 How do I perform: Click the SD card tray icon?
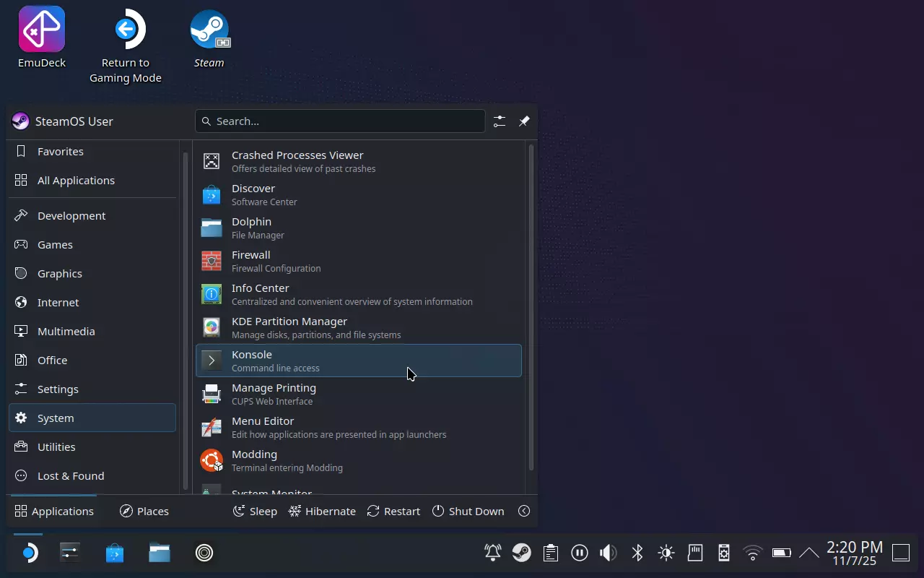tap(695, 553)
